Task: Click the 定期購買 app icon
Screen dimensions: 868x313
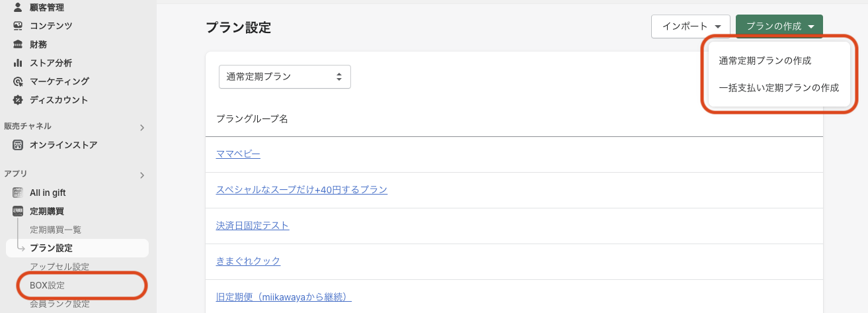Action: click(x=18, y=211)
